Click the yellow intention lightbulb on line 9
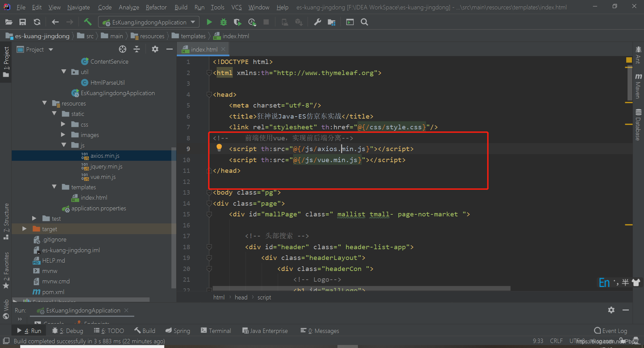This screenshot has width=644, height=348. [219, 147]
